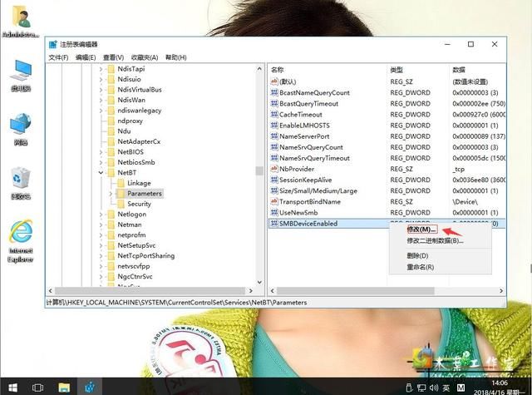Expand the NetBIOS tree node
The width and height of the screenshot is (532, 395).
101,152
